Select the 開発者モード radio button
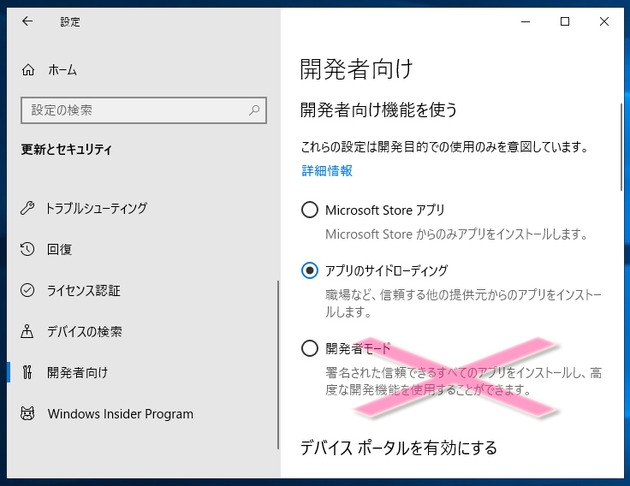The width and height of the screenshot is (630, 486). (x=309, y=348)
